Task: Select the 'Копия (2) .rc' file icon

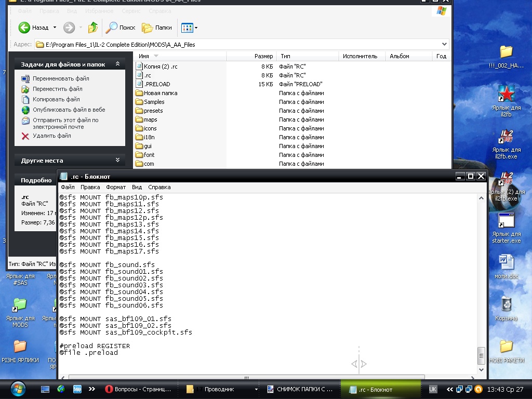Action: [x=139, y=66]
